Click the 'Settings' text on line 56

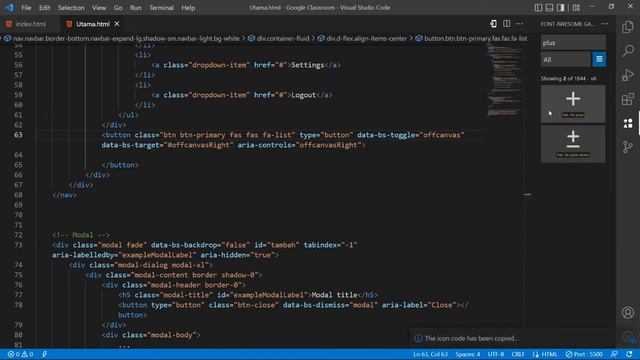307,65
